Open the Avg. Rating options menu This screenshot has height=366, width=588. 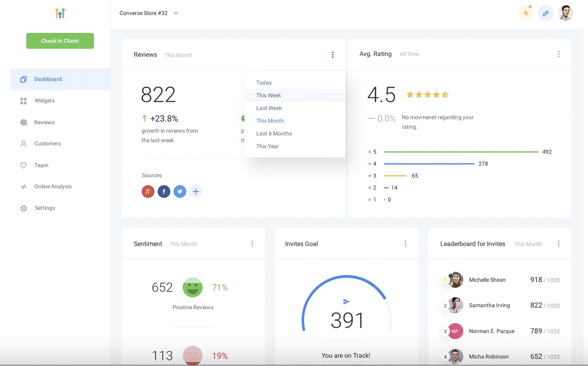[x=559, y=54]
